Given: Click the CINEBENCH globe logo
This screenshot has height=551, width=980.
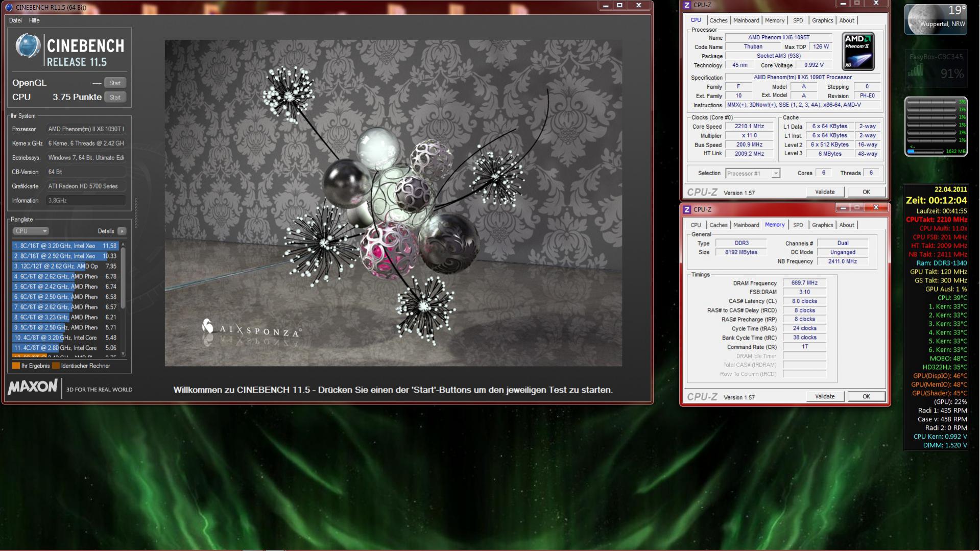Looking at the screenshot, I should click(x=28, y=46).
